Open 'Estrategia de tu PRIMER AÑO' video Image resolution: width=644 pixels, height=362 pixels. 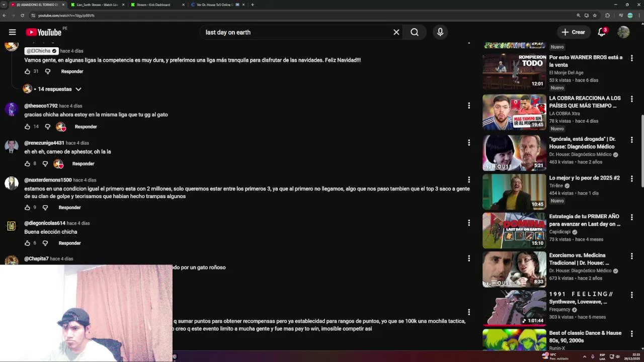(585, 220)
